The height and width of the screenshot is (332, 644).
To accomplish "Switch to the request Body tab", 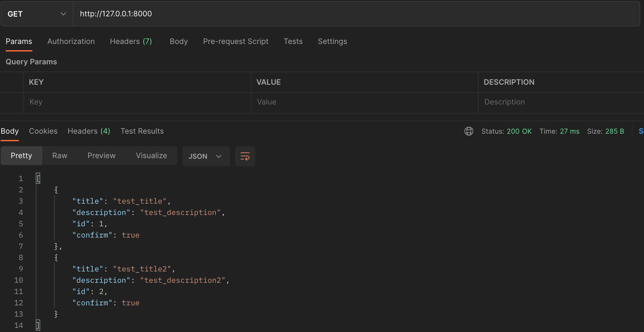I will click(x=179, y=41).
